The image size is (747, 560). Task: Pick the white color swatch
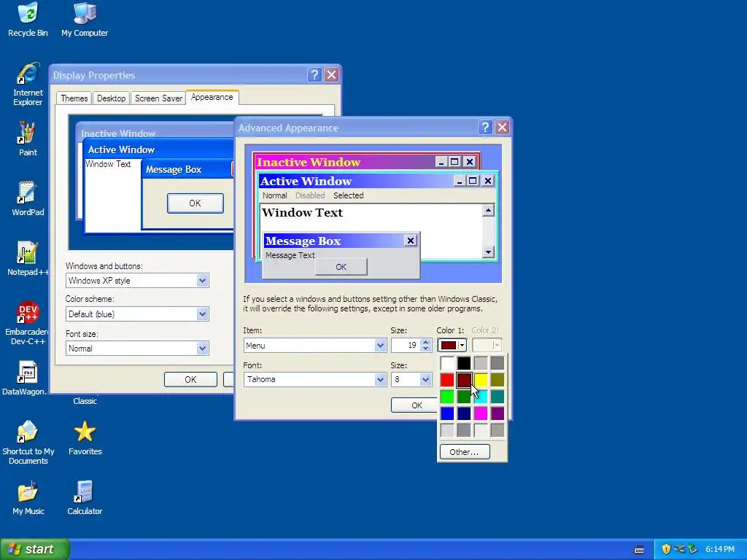[447, 363]
